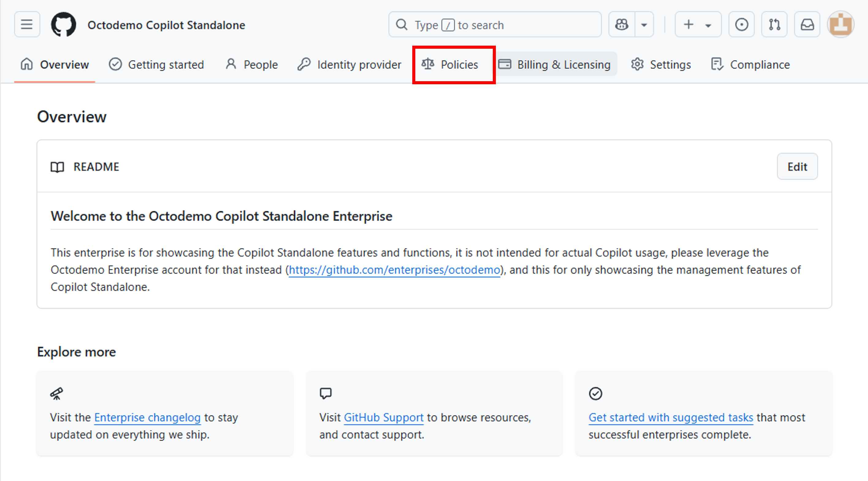868x481 pixels.
Task: Go to the Settings tab
Action: tap(661, 64)
